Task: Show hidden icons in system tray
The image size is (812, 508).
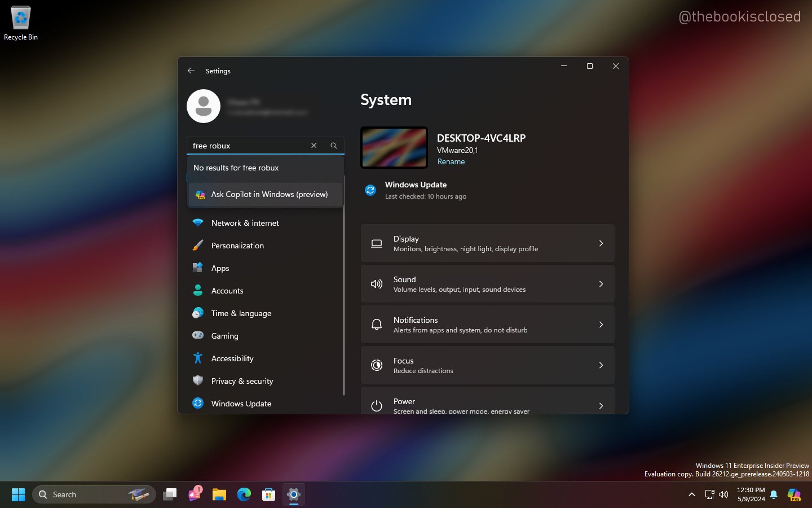Action: coord(692,494)
